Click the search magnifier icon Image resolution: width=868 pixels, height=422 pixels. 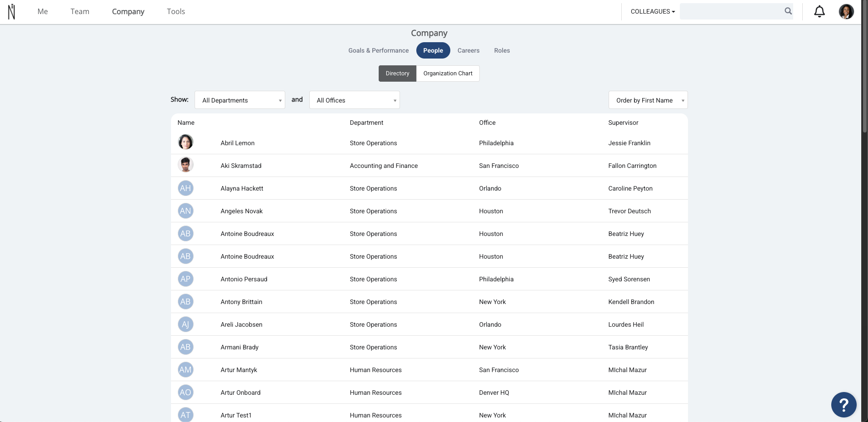pyautogui.click(x=788, y=11)
